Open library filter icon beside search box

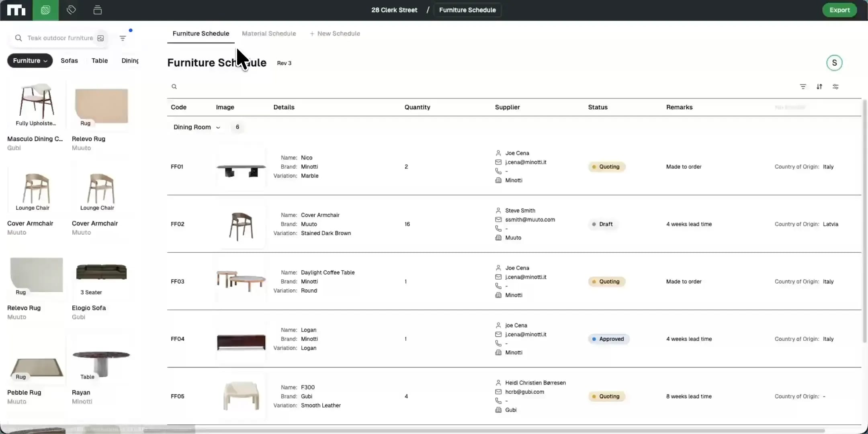(x=123, y=38)
